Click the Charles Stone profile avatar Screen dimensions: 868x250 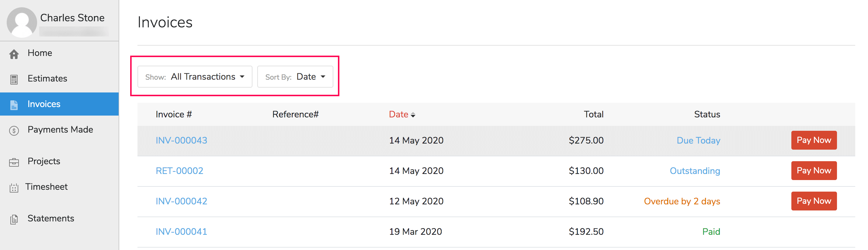coord(22,22)
